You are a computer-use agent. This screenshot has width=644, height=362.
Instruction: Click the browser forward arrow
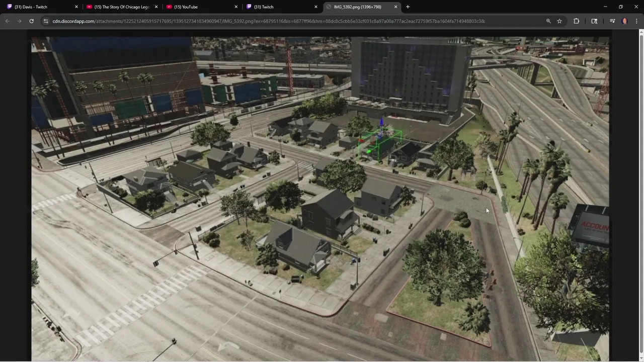coord(19,21)
